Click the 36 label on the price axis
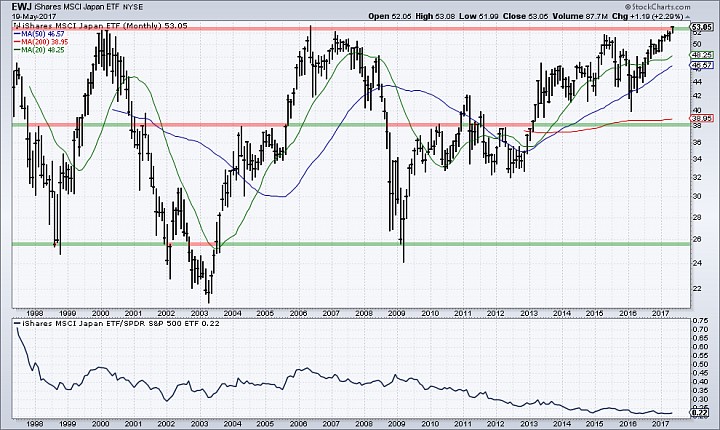Viewport: 720px width, 430px height. pos(697,143)
